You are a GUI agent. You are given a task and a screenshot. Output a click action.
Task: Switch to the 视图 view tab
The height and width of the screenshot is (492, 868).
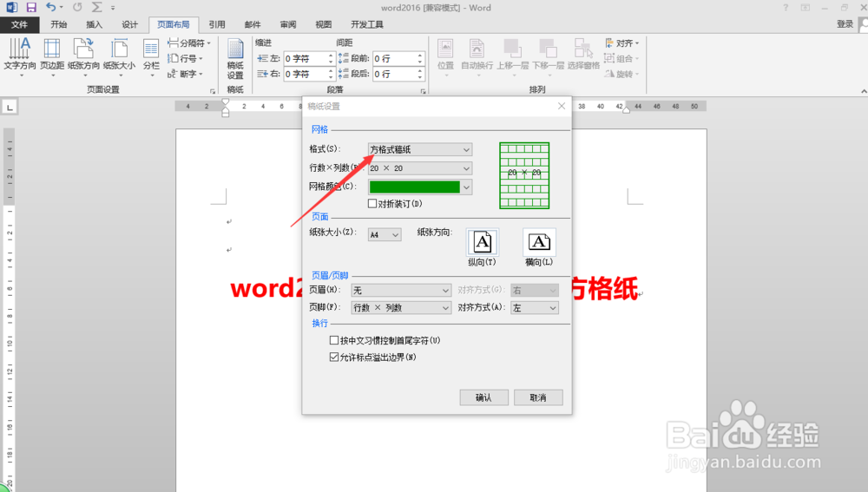(323, 24)
